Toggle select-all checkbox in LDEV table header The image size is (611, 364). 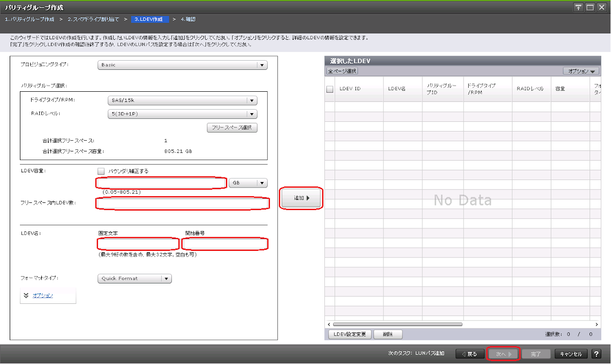pos(329,89)
